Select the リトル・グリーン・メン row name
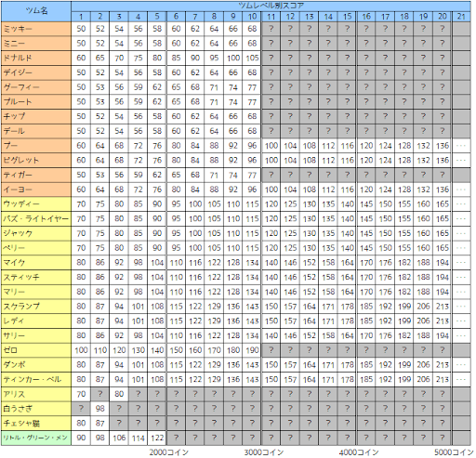This screenshot has width=476, height=458. pyautogui.click(x=36, y=438)
